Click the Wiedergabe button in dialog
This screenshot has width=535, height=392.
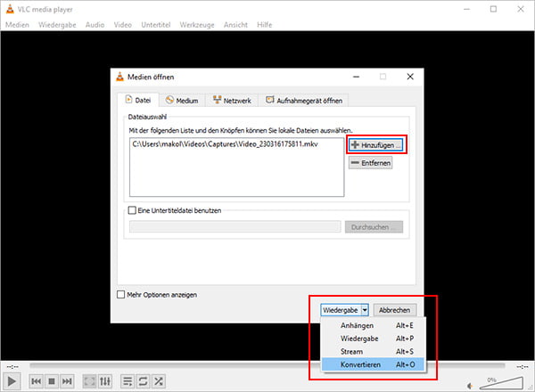(x=341, y=310)
